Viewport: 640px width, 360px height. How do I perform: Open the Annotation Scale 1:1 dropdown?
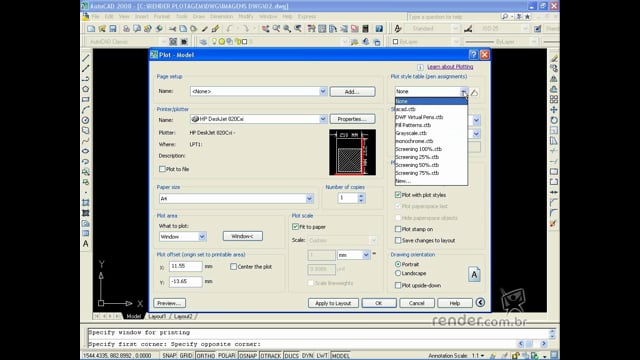click(x=478, y=356)
